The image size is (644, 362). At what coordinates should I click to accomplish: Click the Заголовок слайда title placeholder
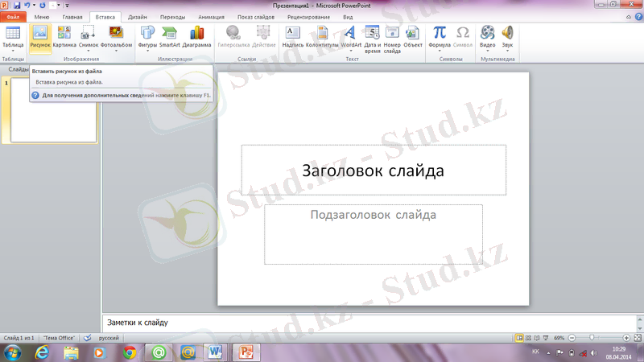pos(374,171)
